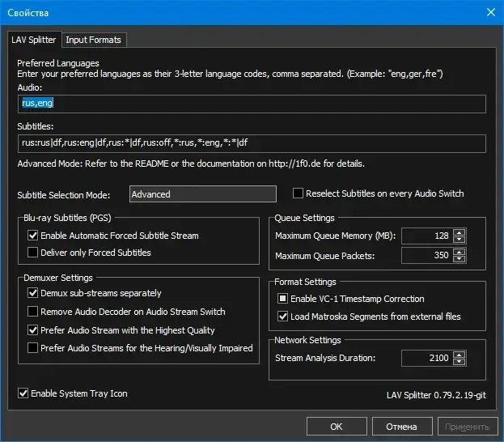Click the Применить apply button

click(468, 427)
